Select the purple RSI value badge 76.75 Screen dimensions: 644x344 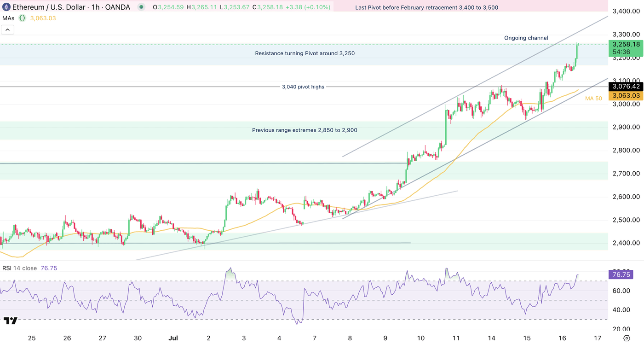tap(621, 274)
